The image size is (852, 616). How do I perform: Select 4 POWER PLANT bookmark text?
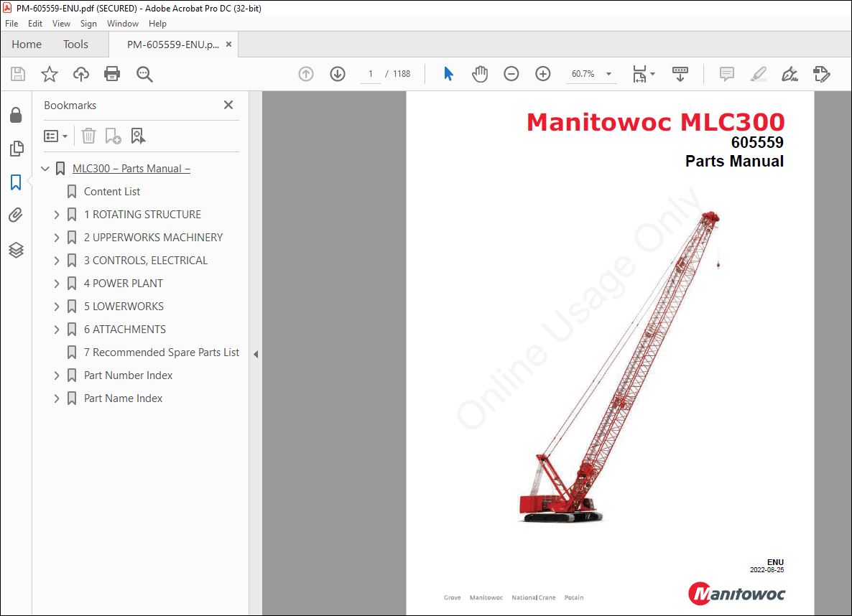(124, 284)
